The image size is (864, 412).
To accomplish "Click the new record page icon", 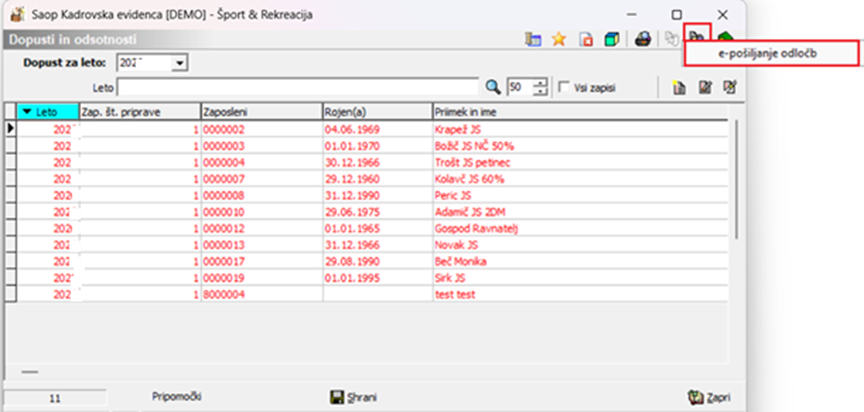I will (680, 88).
